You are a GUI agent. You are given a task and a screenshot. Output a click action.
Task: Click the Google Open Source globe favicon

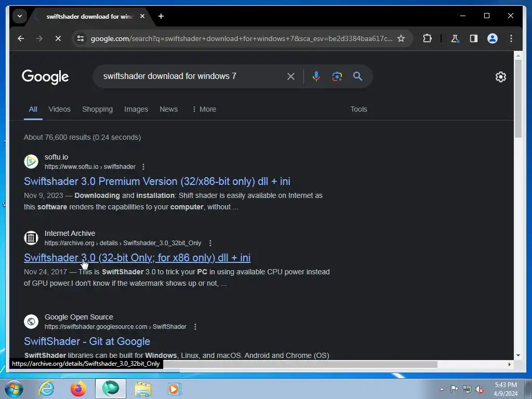click(x=31, y=321)
